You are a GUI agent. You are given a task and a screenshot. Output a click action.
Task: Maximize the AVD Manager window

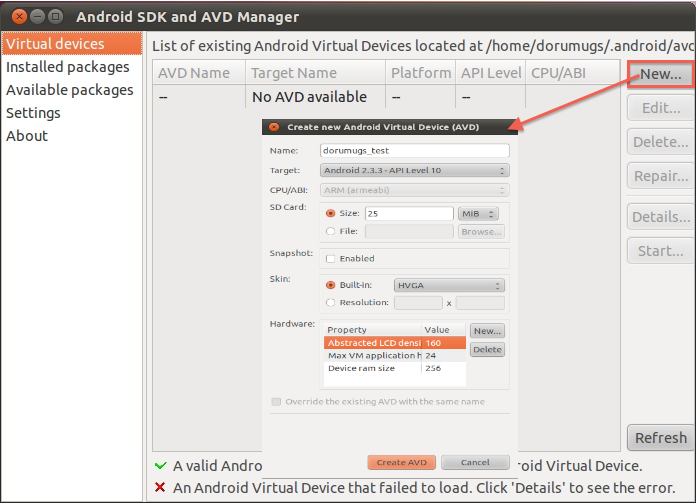click(55, 17)
